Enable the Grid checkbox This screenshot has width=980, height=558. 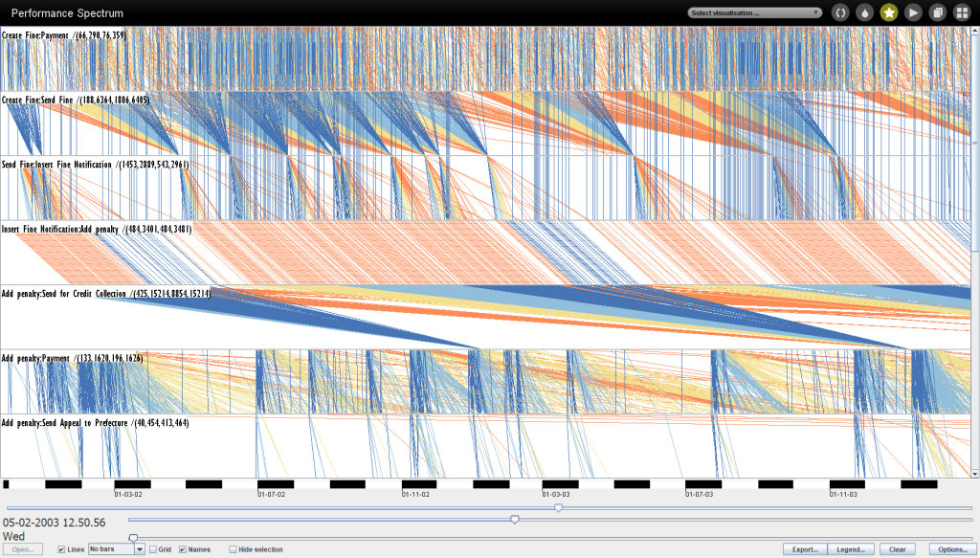(x=153, y=549)
